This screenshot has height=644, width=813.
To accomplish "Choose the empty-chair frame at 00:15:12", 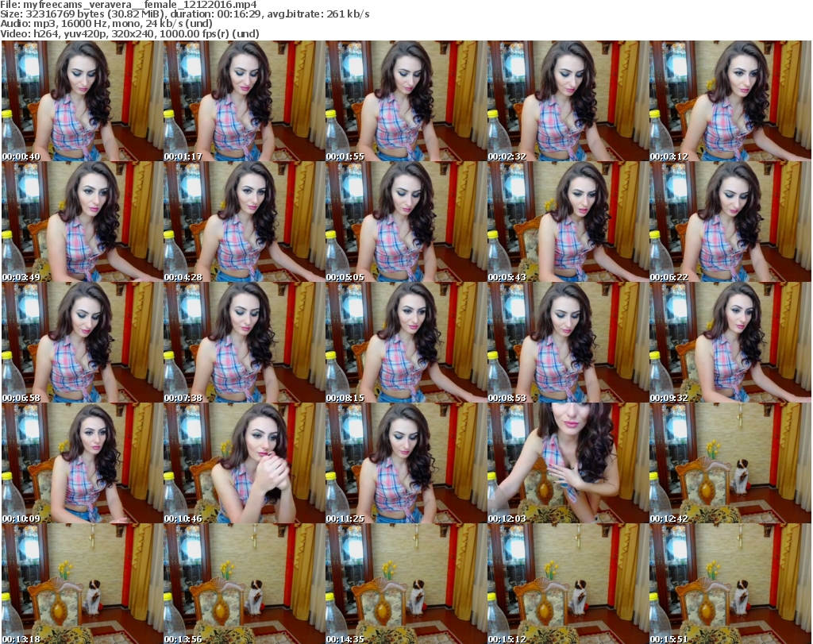I will point(568,584).
